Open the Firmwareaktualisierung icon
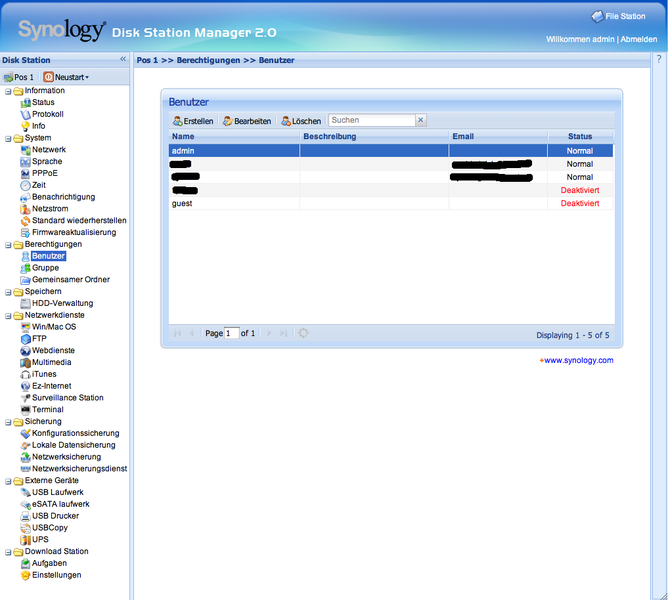The image size is (668, 600). coord(25,232)
